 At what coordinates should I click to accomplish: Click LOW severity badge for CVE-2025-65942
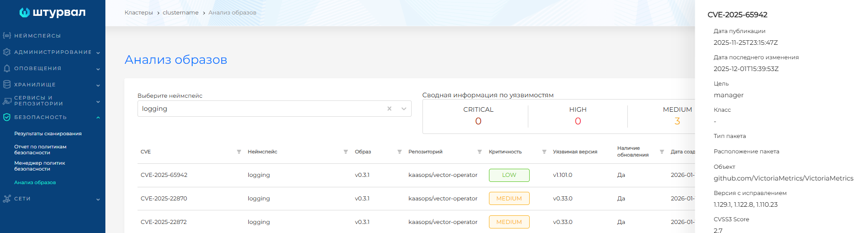point(509,175)
